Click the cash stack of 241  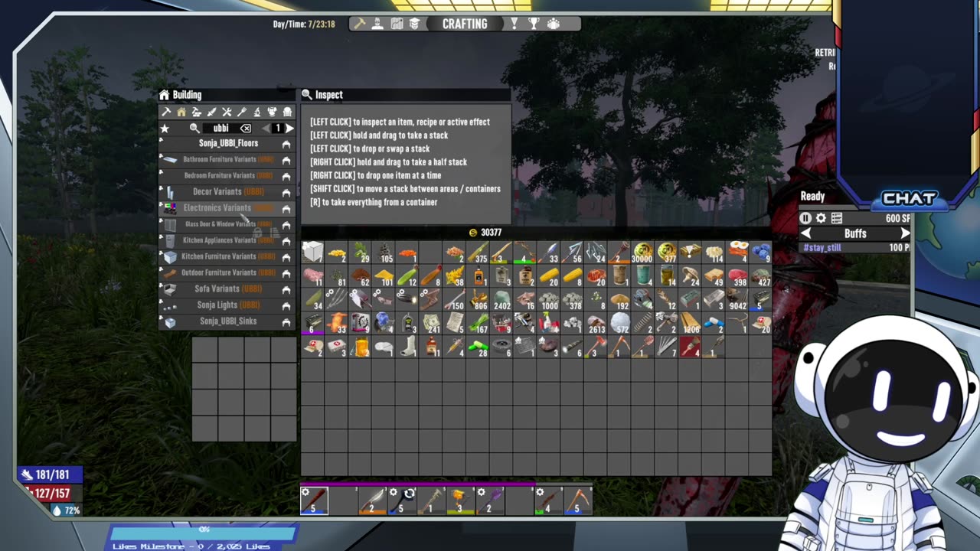tap(431, 324)
